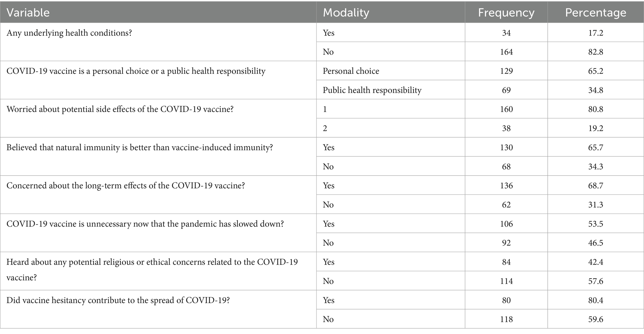Image resolution: width=644 pixels, height=334 pixels.
Task: Select the natural immunity belief question cell
Action: (x=140, y=147)
